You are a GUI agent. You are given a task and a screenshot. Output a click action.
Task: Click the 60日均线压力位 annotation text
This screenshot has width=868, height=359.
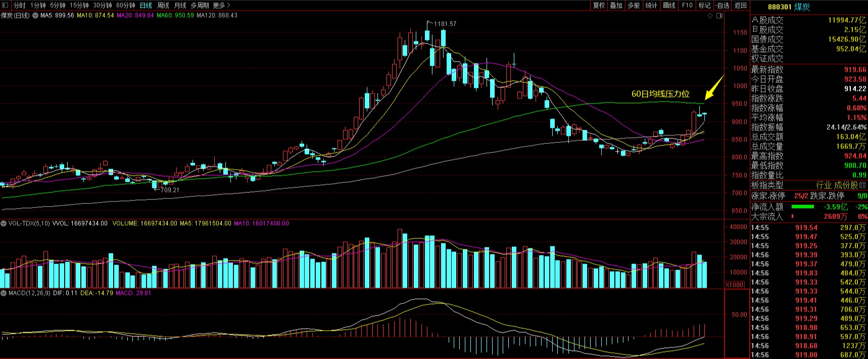coord(660,94)
